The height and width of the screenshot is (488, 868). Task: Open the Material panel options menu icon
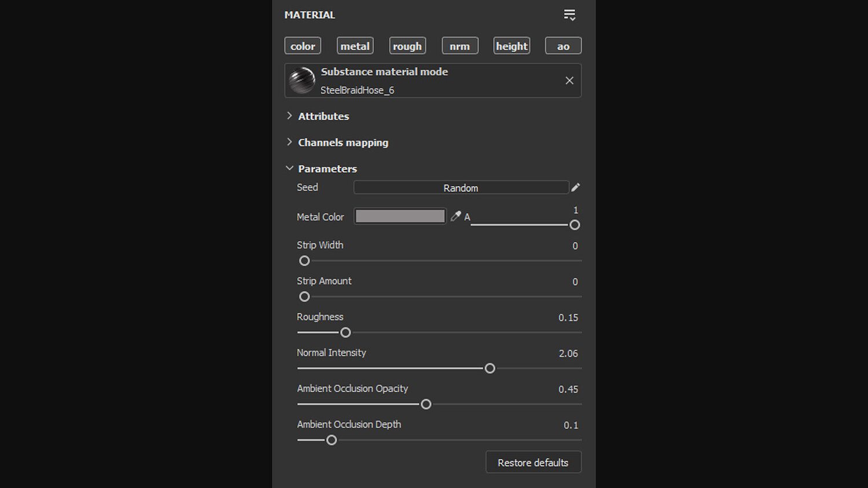[569, 15]
